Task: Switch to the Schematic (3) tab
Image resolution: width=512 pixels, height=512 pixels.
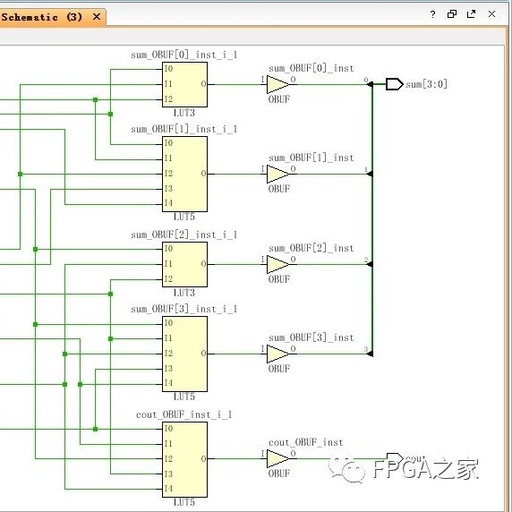Action: (x=42, y=17)
